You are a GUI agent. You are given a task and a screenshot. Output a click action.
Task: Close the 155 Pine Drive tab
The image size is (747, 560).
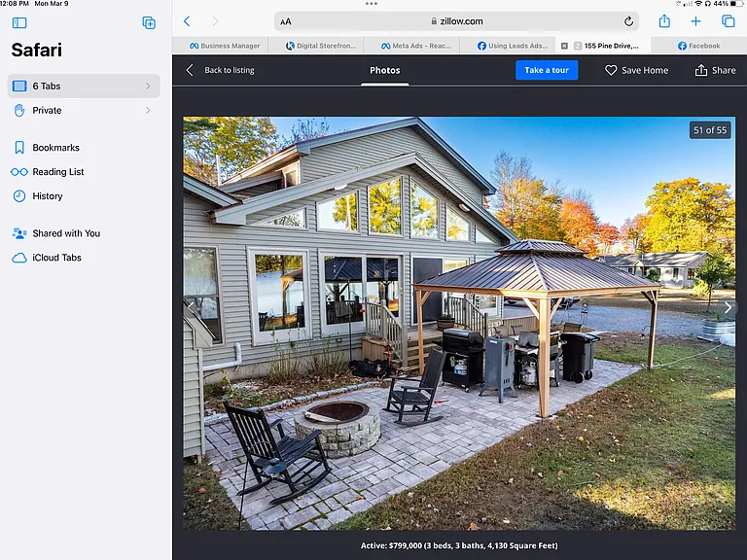(x=564, y=46)
